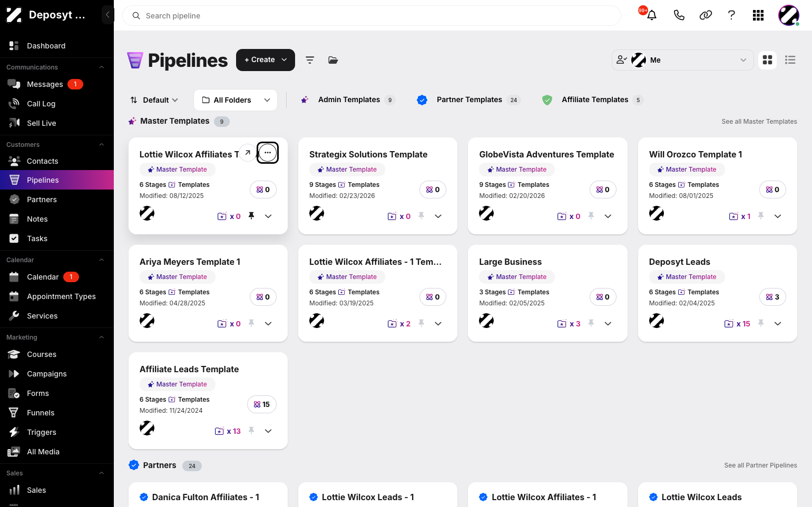Click the phone dialer icon

(x=679, y=15)
